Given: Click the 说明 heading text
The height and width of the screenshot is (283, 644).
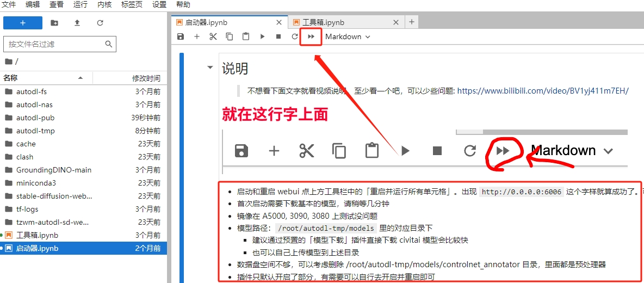Looking at the screenshot, I should point(235,68).
